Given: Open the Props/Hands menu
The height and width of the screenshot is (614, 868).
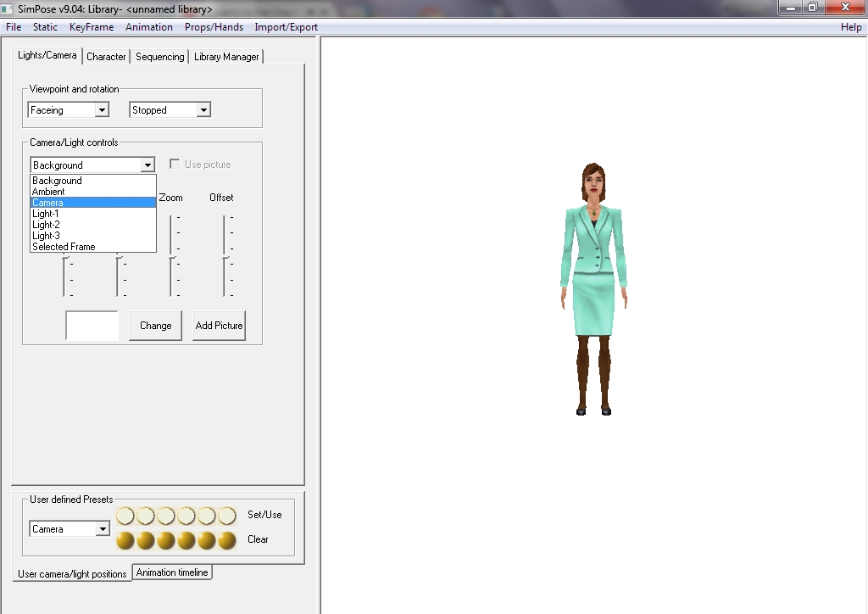Looking at the screenshot, I should (x=214, y=27).
